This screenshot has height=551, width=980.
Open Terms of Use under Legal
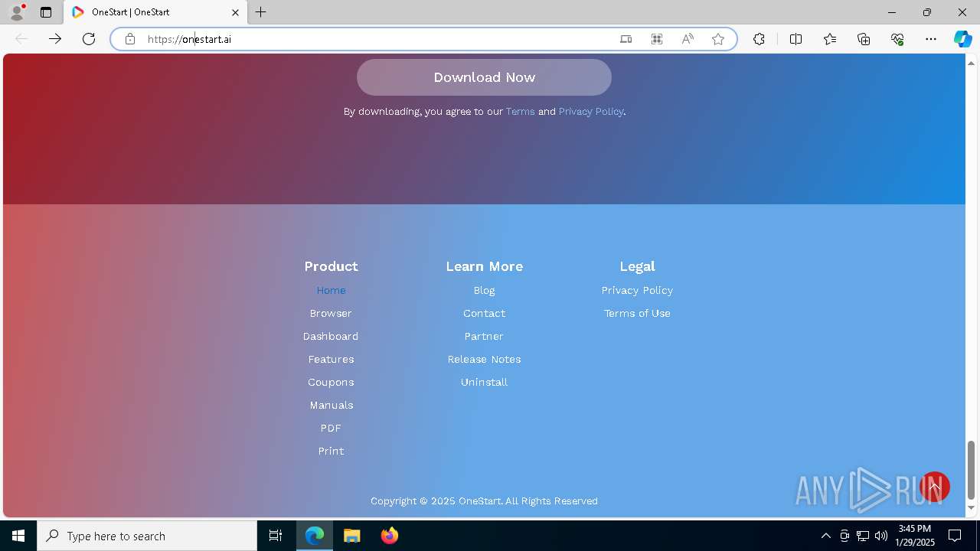coord(637,313)
